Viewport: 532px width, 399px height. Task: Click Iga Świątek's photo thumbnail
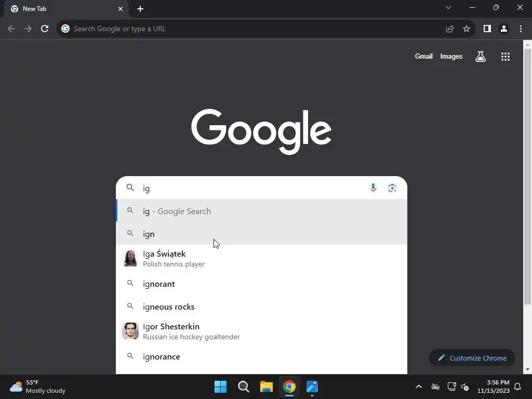(130, 259)
